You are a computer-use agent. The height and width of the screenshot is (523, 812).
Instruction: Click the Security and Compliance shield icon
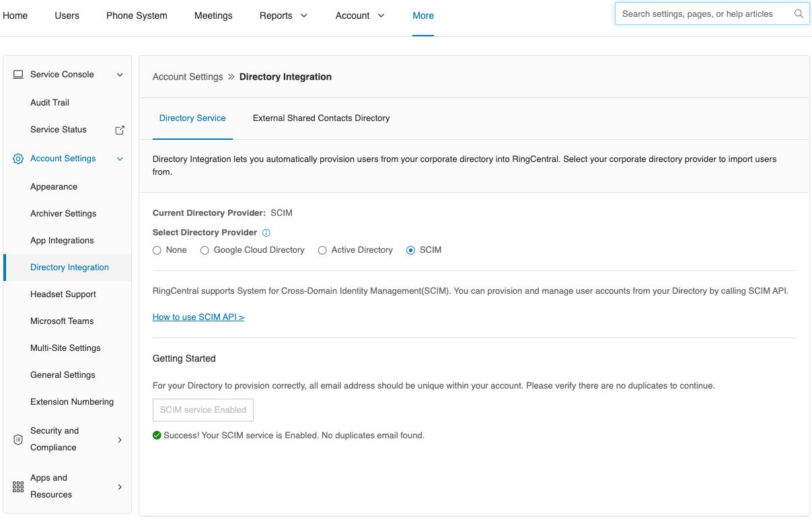(x=18, y=440)
